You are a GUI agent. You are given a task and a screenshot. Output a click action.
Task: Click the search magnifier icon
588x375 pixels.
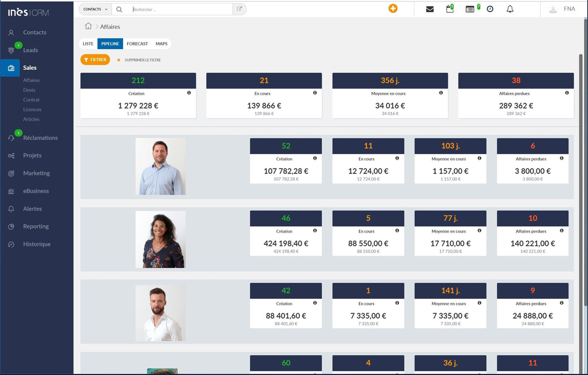pyautogui.click(x=119, y=9)
